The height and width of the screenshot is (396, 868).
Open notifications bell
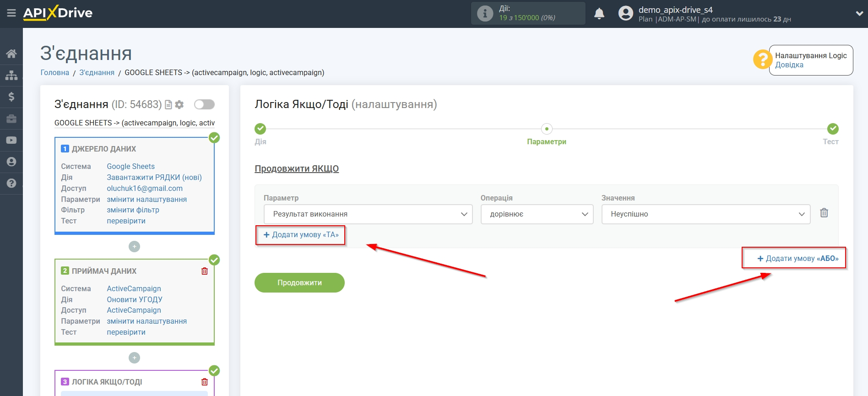coord(599,13)
